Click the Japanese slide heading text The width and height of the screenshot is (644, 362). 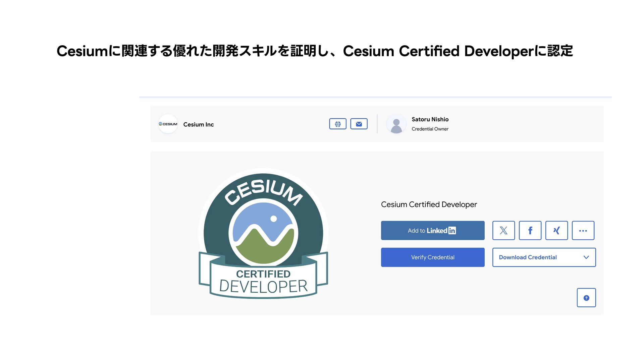pos(315,51)
